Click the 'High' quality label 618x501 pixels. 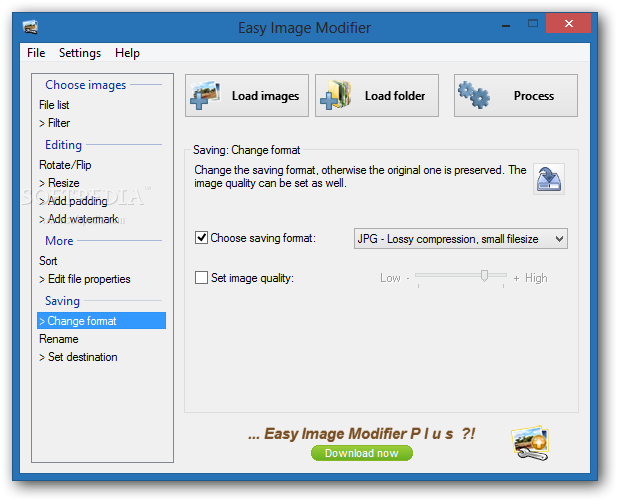[536, 278]
